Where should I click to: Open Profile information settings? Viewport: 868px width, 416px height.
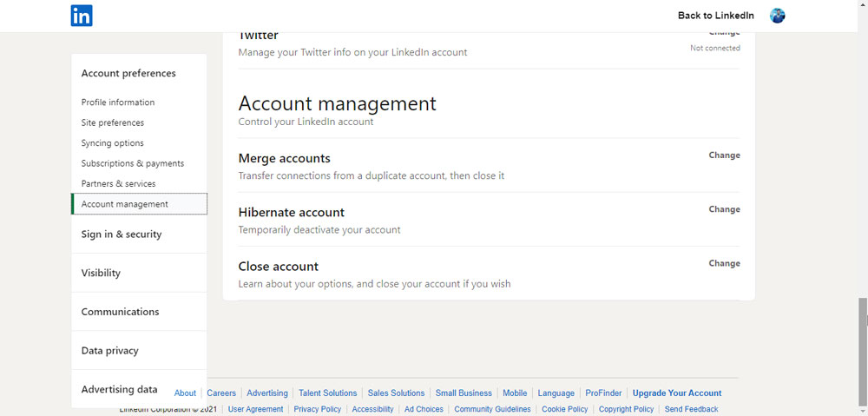[118, 102]
